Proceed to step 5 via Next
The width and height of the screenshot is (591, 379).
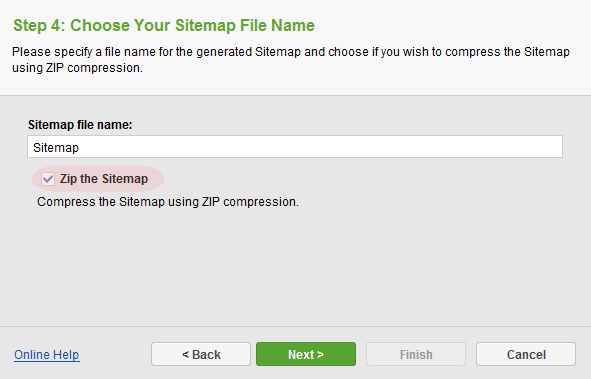point(306,354)
